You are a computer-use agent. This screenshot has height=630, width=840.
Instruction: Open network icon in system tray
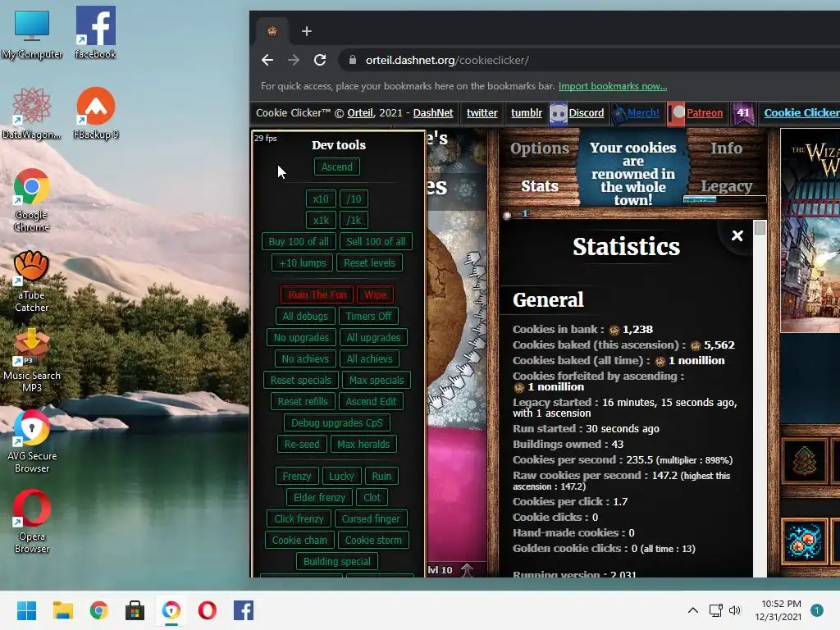(715, 610)
